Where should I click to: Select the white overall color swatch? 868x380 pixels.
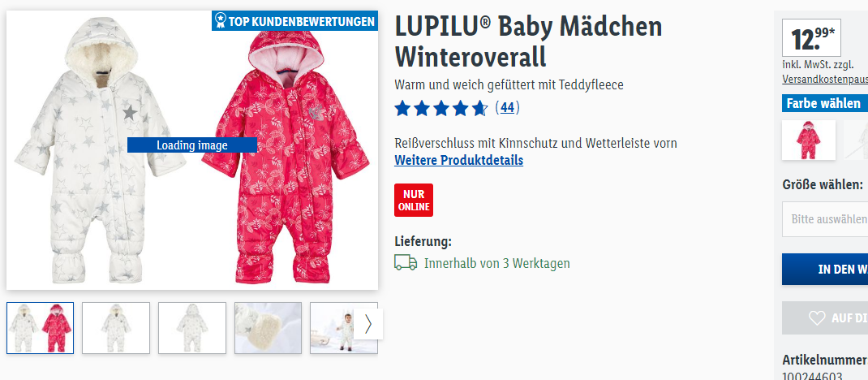(856, 140)
